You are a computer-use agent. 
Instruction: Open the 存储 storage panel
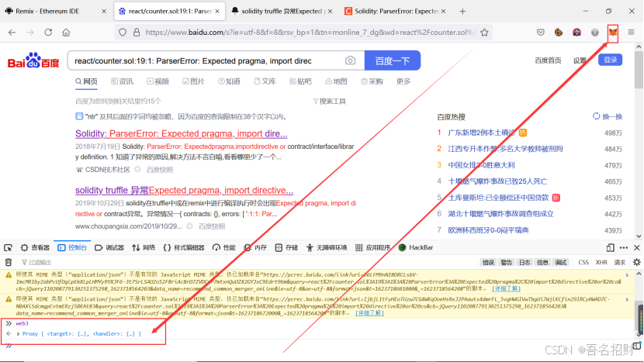[x=286, y=247]
